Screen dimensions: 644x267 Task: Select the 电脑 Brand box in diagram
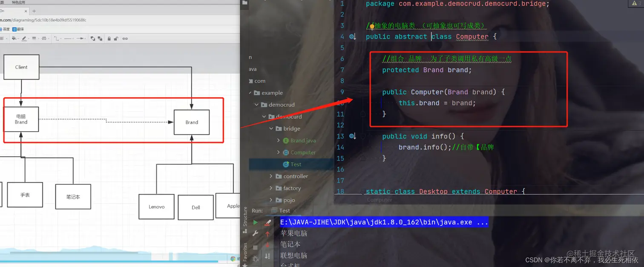coord(21,119)
